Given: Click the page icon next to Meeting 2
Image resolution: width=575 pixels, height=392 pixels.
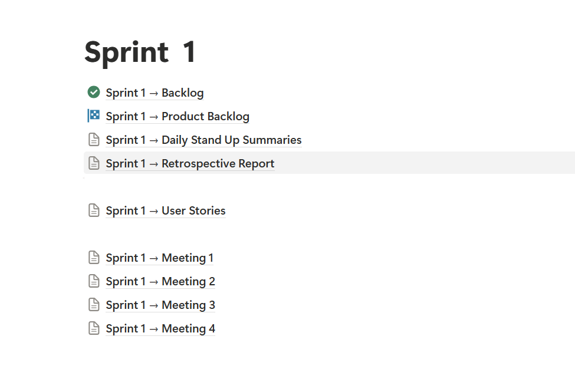Looking at the screenshot, I should pyautogui.click(x=93, y=281).
